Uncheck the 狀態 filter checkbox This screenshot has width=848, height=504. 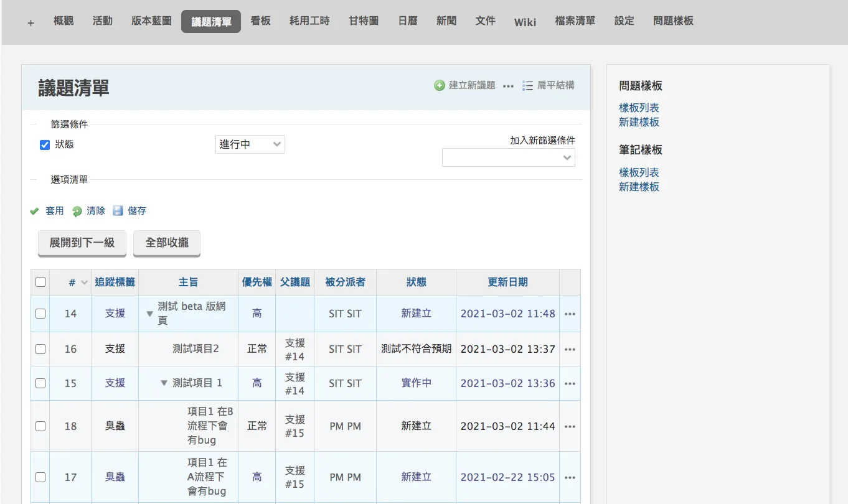click(x=45, y=145)
